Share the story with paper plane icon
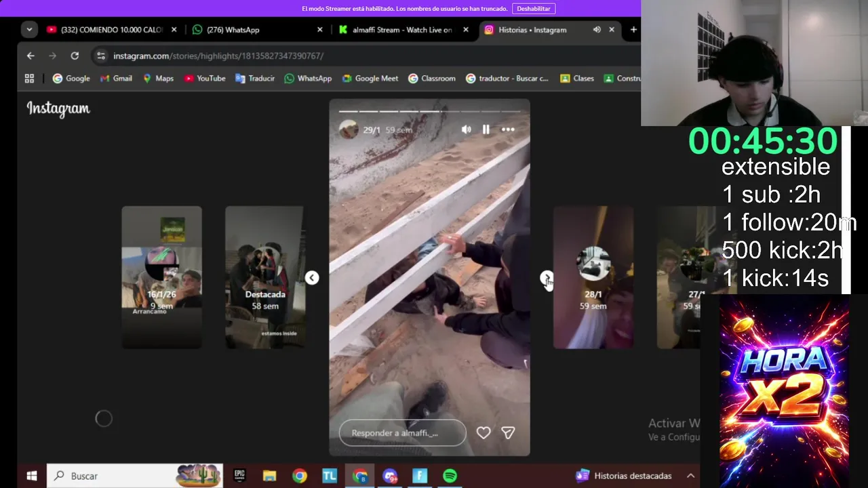868x488 pixels. (508, 432)
